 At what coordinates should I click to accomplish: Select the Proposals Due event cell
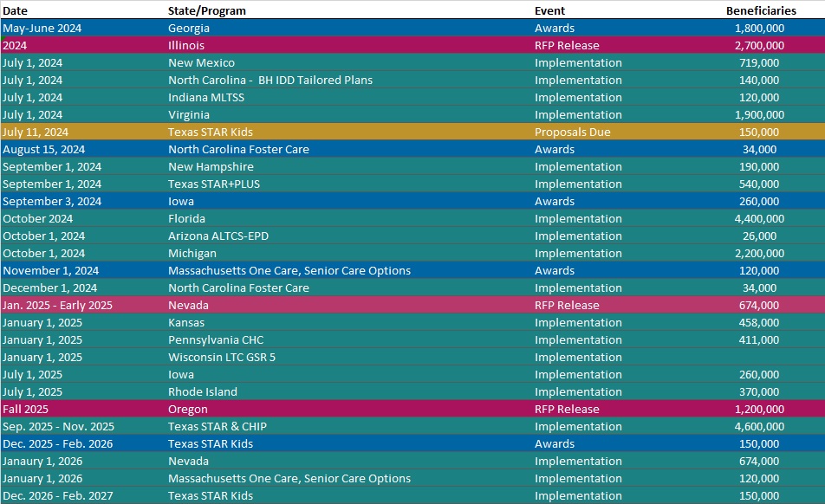tap(572, 132)
